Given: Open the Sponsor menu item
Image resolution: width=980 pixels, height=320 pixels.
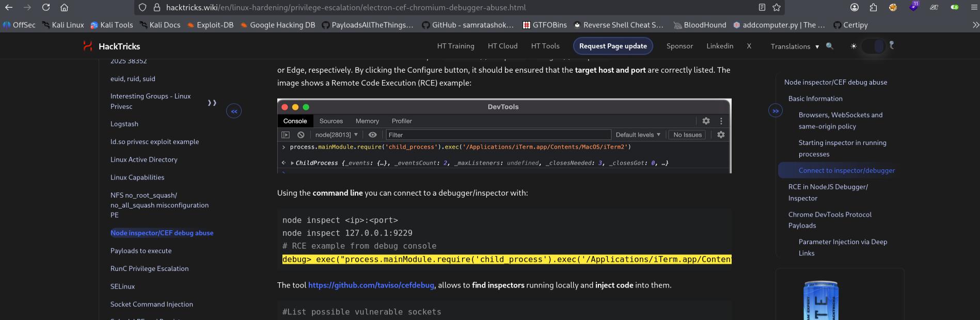Looking at the screenshot, I should [679, 46].
